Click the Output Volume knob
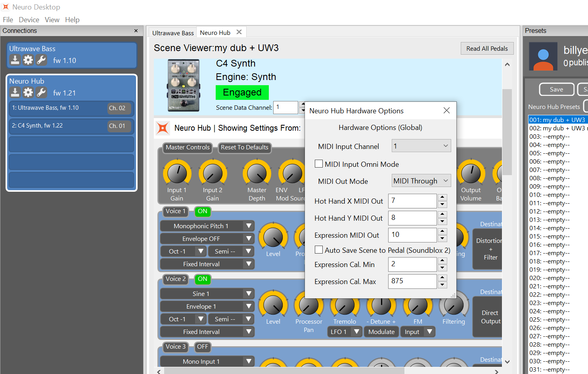588x374 pixels. (471, 173)
